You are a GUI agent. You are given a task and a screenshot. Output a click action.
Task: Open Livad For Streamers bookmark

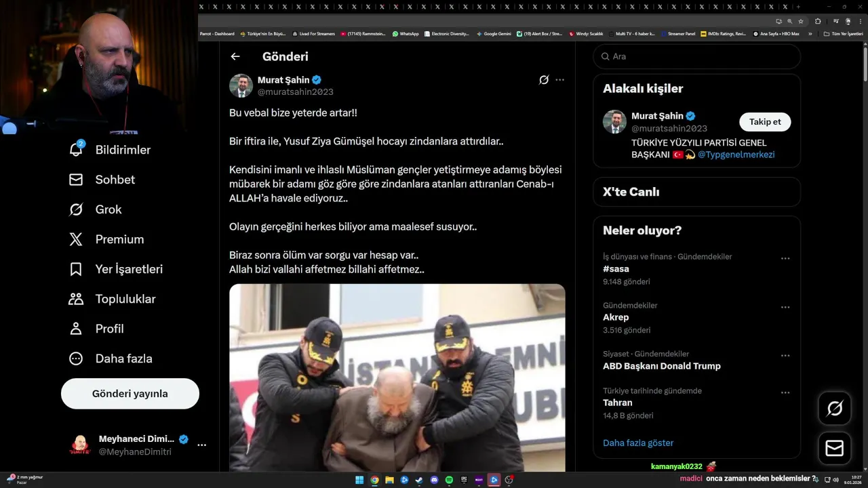coord(313,33)
